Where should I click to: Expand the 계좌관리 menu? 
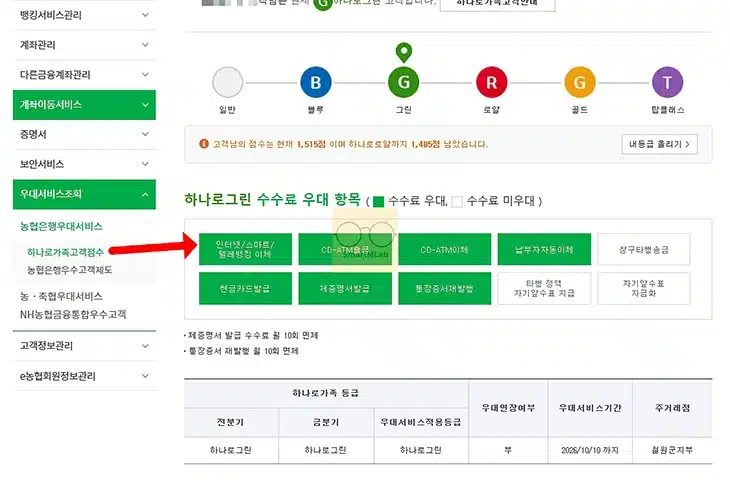coord(84,45)
